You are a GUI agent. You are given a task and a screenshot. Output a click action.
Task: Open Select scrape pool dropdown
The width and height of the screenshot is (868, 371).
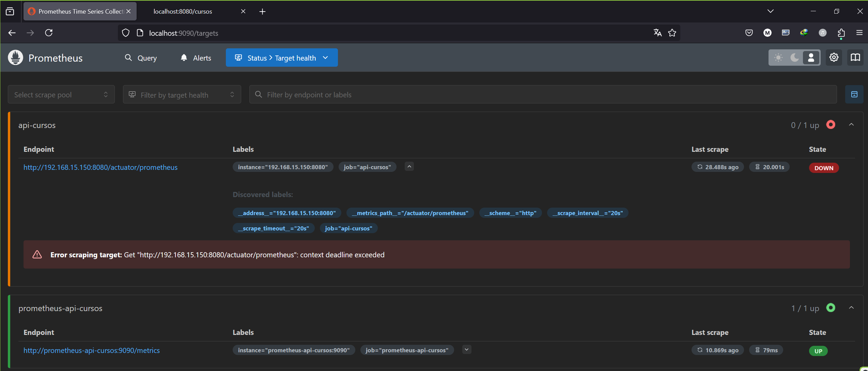click(61, 95)
